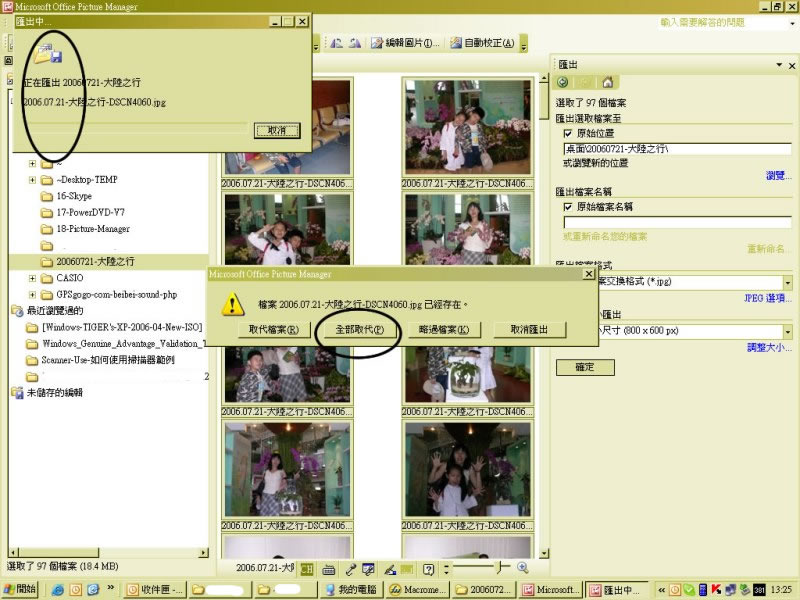Expand hidden tray icons chevron

point(661,590)
